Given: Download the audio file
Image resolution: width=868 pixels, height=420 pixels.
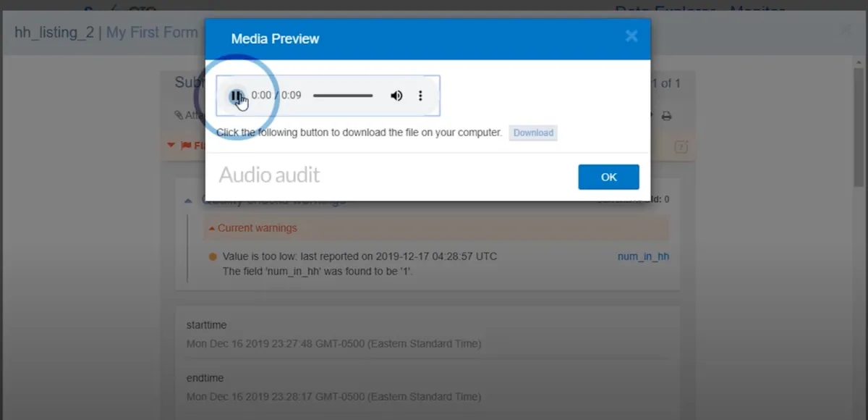Looking at the screenshot, I should pos(533,133).
